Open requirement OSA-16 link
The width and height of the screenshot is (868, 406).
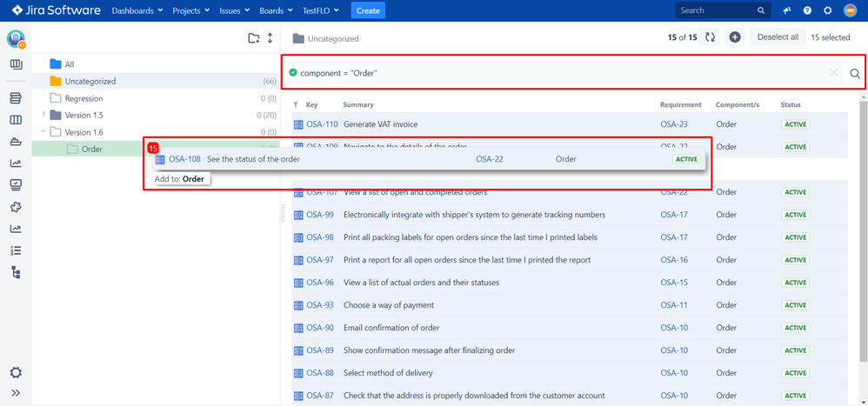(x=674, y=260)
